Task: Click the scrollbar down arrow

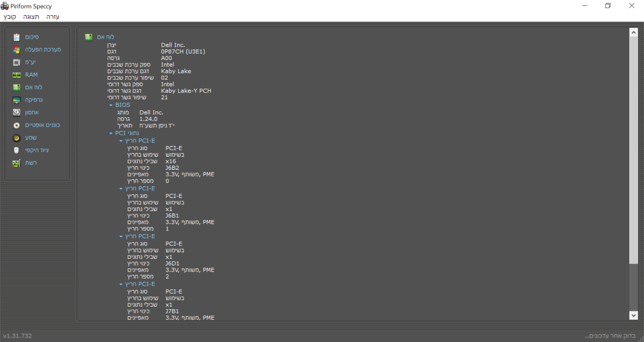Action: pyautogui.click(x=634, y=315)
